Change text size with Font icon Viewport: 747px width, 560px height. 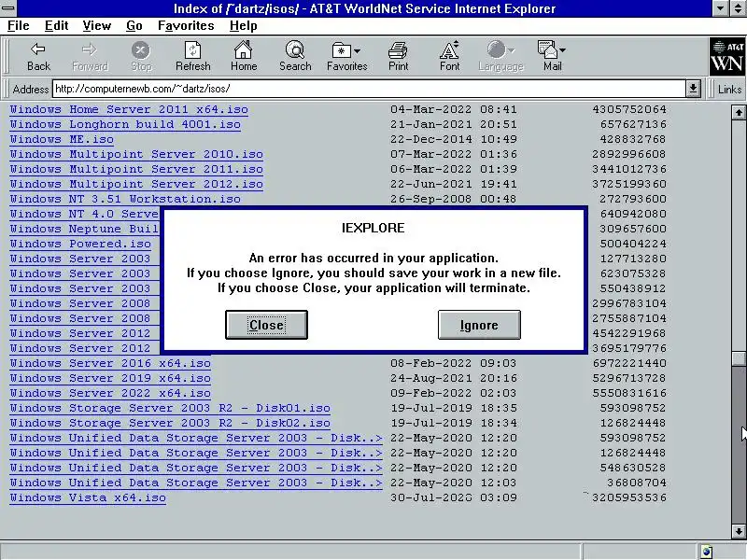(449, 49)
